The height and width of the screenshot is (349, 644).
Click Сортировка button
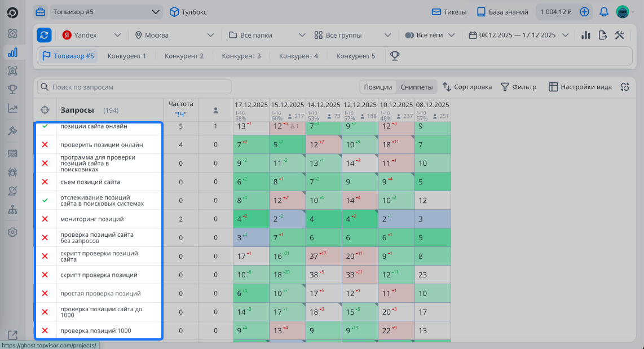click(x=467, y=87)
